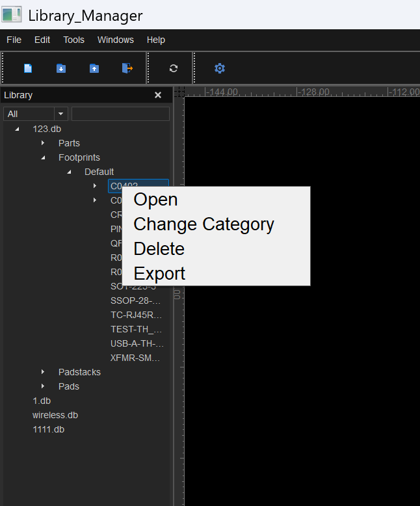Viewport: 420px width, 506px height.
Task: Choose Open from the context menu
Action: click(155, 200)
